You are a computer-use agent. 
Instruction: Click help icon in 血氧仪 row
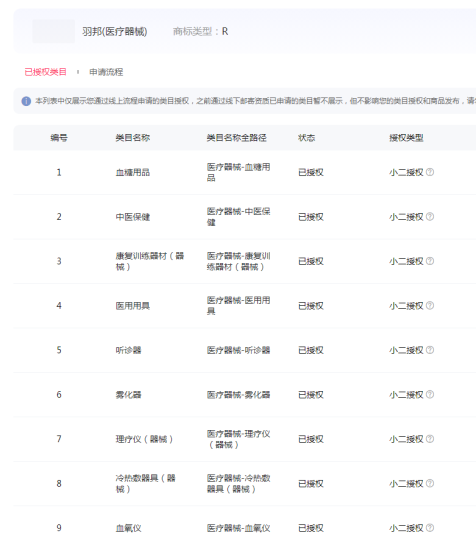point(430,528)
